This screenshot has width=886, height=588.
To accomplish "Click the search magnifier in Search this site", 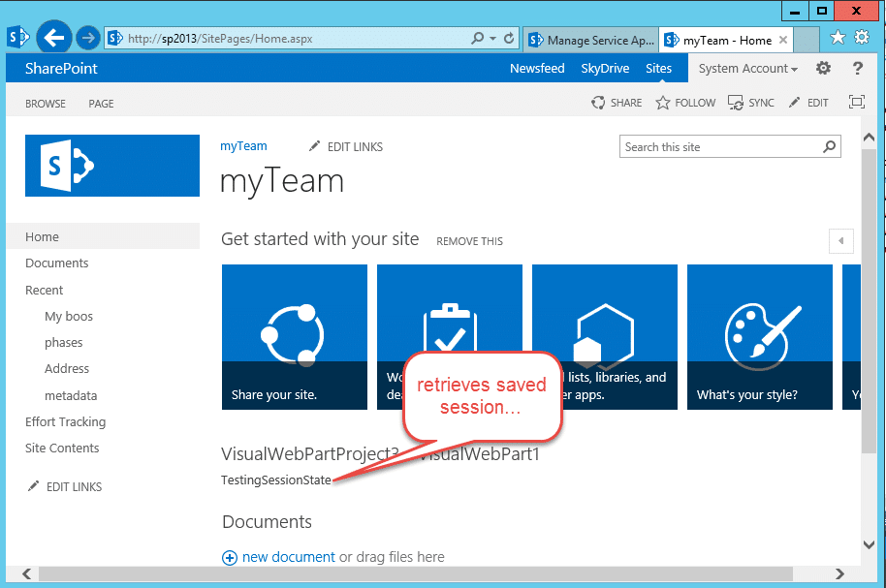I will point(829,147).
